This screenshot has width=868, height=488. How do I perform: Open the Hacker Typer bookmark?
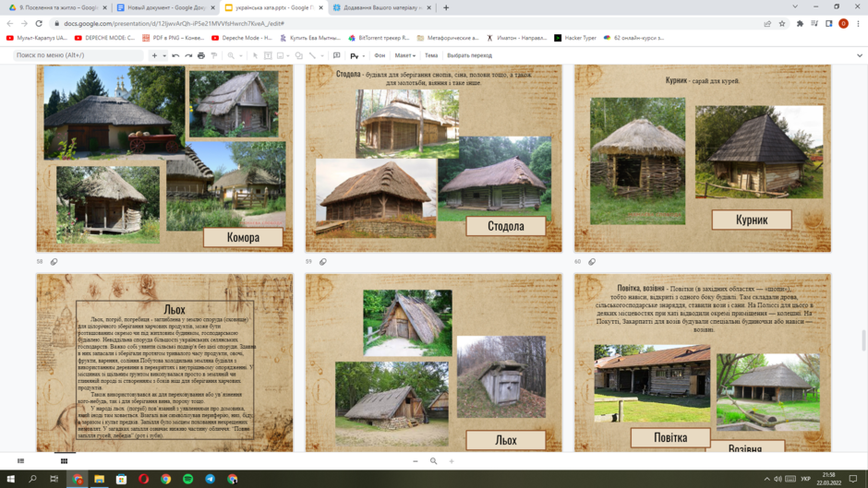(x=575, y=38)
